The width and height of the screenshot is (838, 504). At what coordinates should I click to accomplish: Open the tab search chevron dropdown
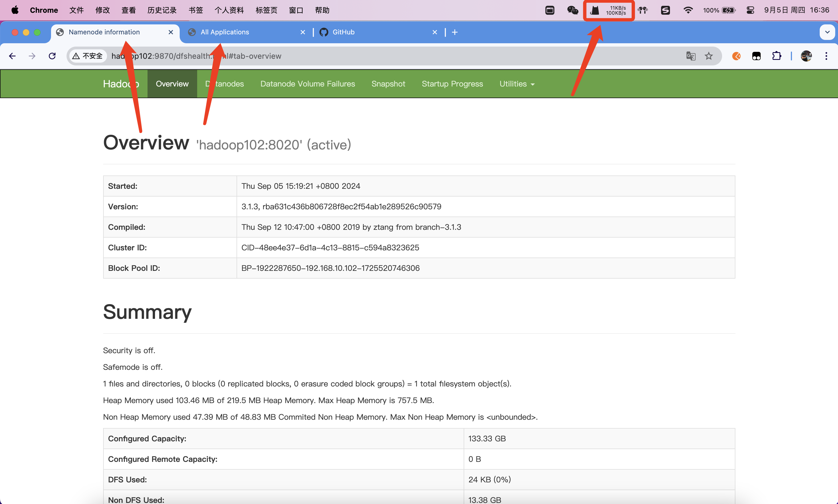827,32
